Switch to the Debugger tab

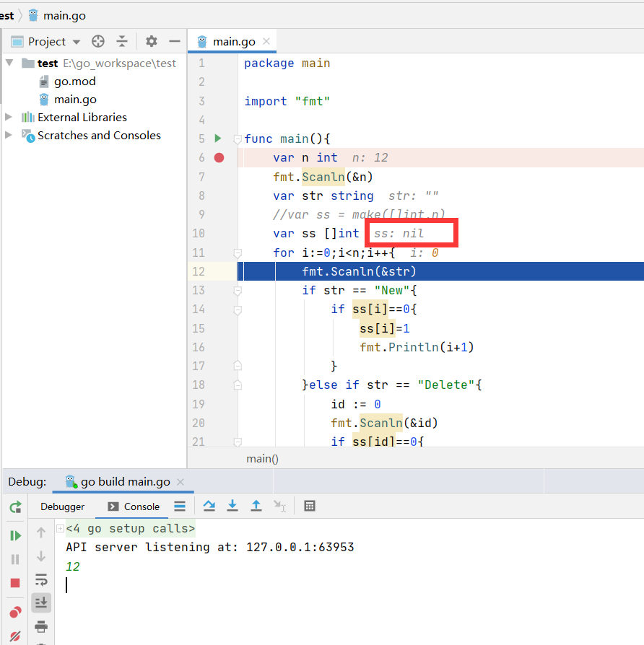(63, 506)
